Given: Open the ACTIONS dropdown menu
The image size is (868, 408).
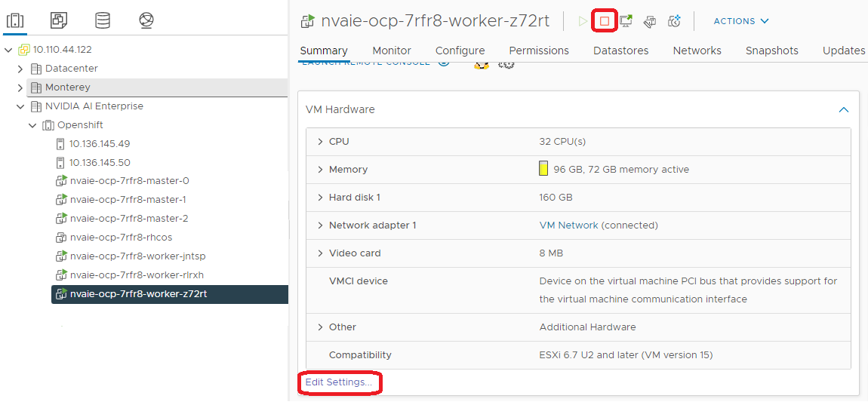Looking at the screenshot, I should pos(741,21).
